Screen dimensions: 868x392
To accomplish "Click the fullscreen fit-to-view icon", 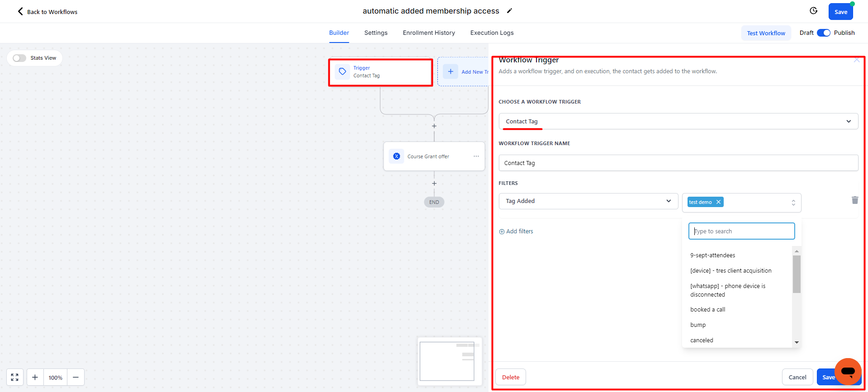I will click(14, 377).
